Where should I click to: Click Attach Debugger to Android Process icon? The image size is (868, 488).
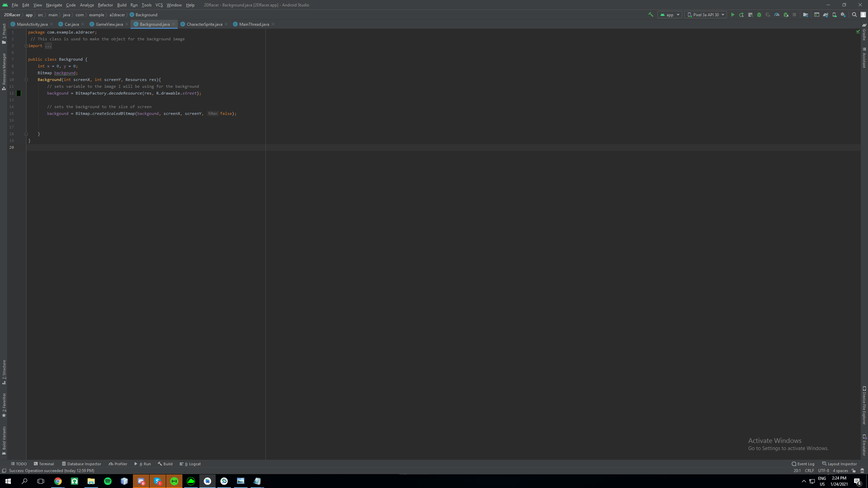pyautogui.click(x=786, y=15)
